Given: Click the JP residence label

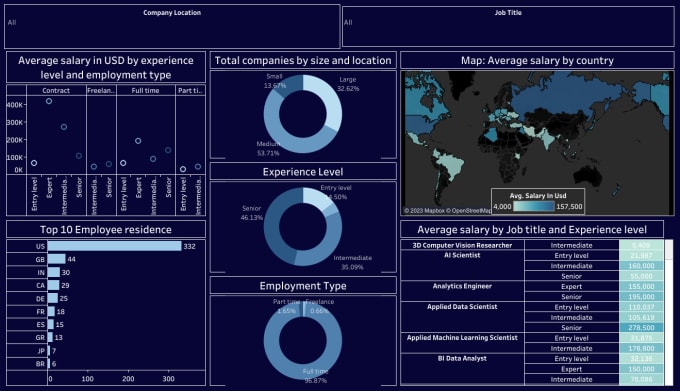Looking at the screenshot, I should point(41,351).
